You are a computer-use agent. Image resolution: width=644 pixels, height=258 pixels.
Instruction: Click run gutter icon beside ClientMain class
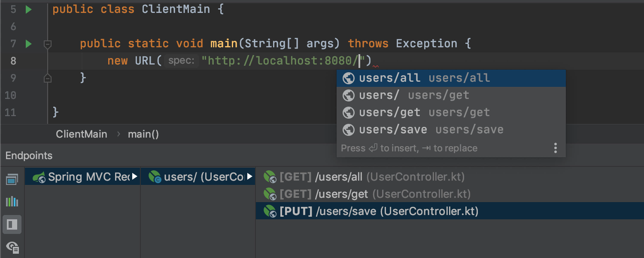click(28, 9)
